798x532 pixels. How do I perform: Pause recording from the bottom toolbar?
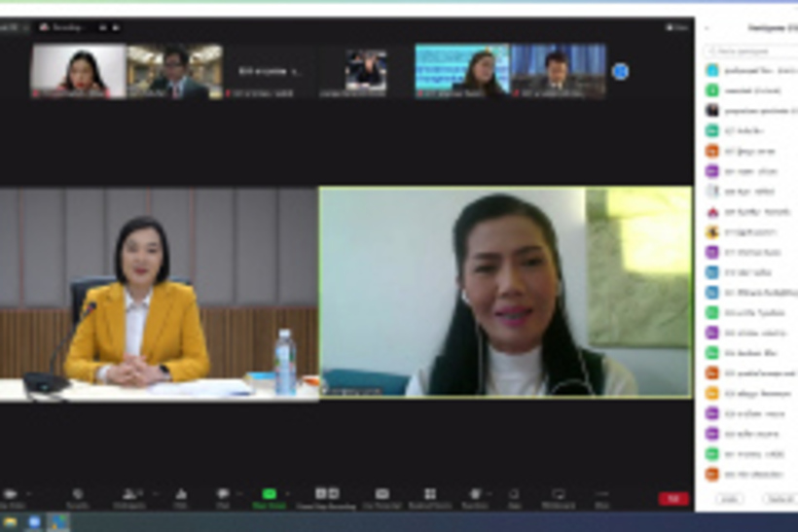[320, 493]
